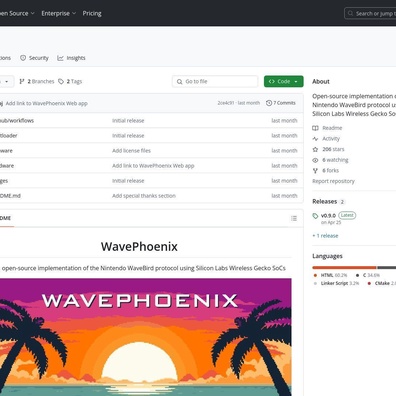The image size is (396, 396).
Task: Open the workflows folder row
Action: click(152, 120)
